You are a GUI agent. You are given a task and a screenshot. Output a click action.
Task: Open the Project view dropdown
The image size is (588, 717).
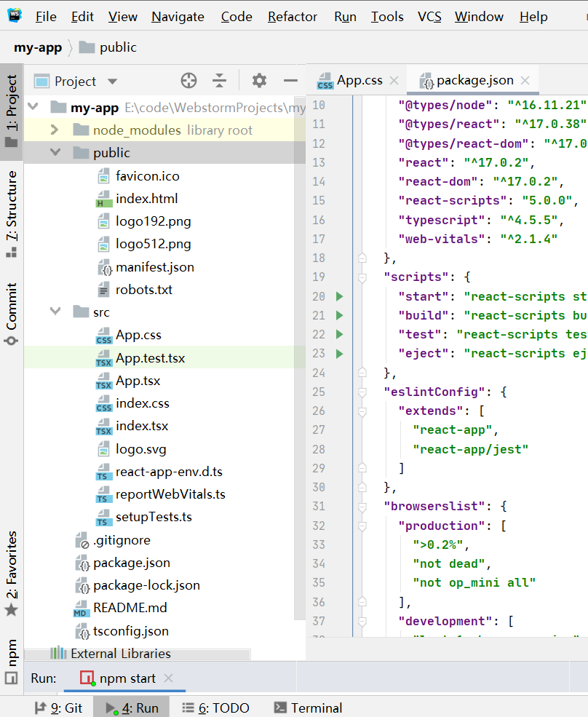click(x=113, y=82)
